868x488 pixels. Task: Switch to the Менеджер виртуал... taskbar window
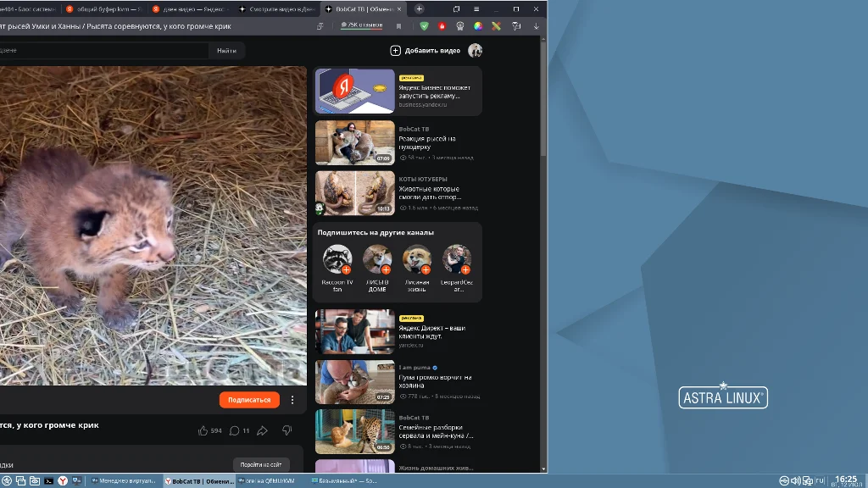pyautogui.click(x=124, y=481)
